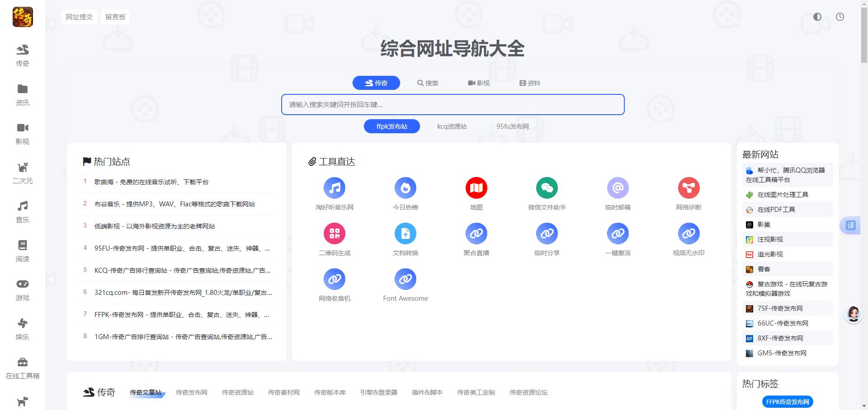Switch to 传奇文章站 tab
868x410 pixels.
click(146, 392)
